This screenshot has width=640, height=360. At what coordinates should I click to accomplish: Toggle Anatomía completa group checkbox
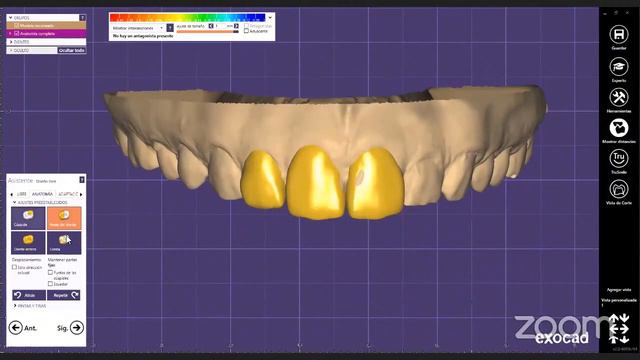point(17,33)
